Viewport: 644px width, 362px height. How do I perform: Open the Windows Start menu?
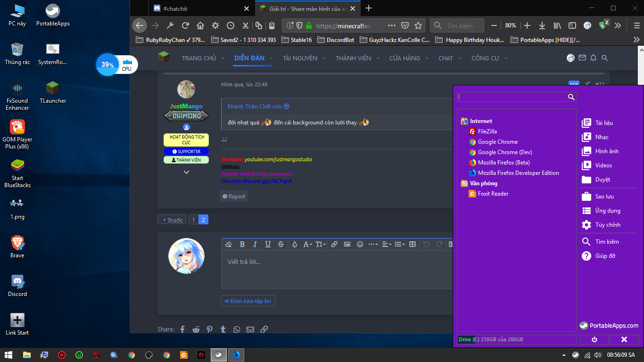click(x=8, y=354)
